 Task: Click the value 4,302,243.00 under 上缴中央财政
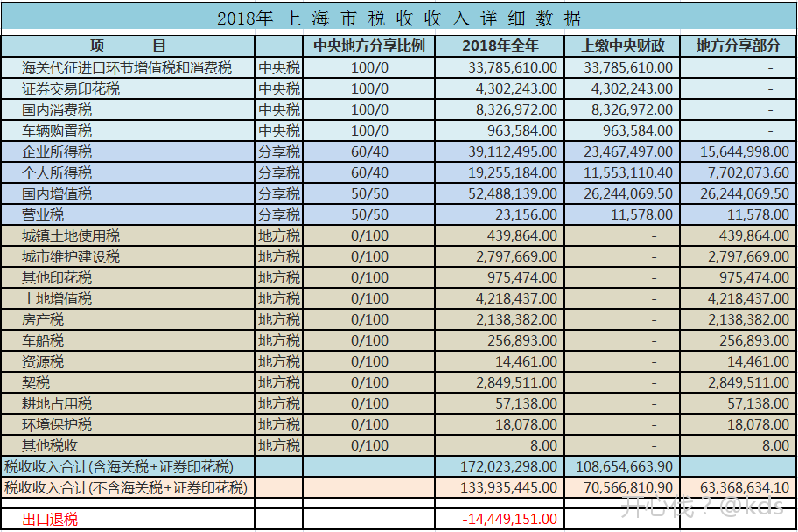(x=632, y=88)
